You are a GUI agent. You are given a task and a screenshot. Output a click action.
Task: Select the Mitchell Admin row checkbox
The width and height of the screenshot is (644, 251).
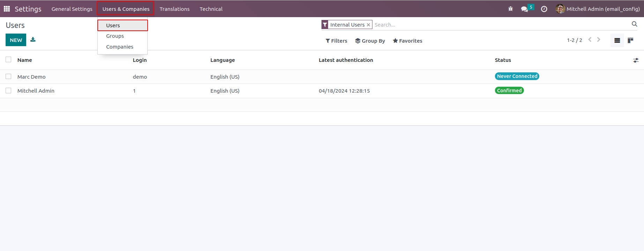pos(8,91)
